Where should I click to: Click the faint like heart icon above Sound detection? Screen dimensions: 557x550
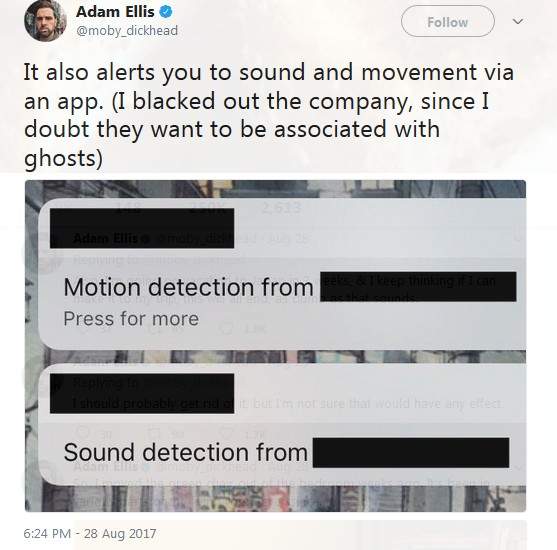pos(225,432)
